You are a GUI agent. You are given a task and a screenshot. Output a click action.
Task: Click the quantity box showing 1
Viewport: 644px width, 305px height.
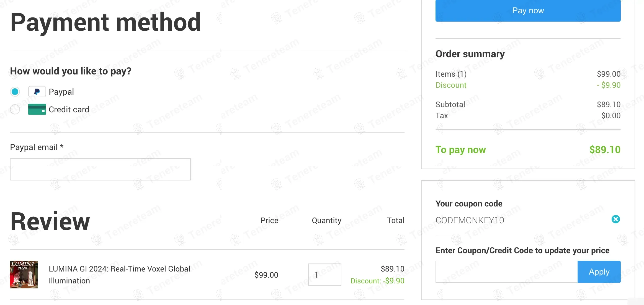point(324,274)
